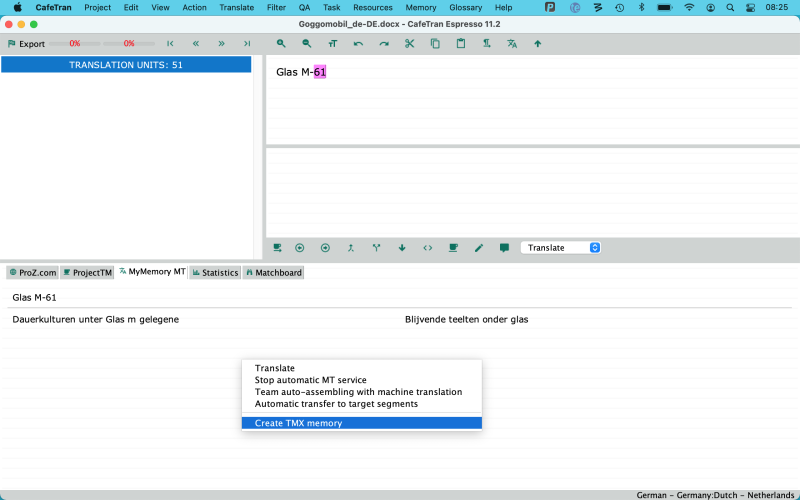800x500 pixels.
Task: Open the Resources menu
Action: pos(372,8)
